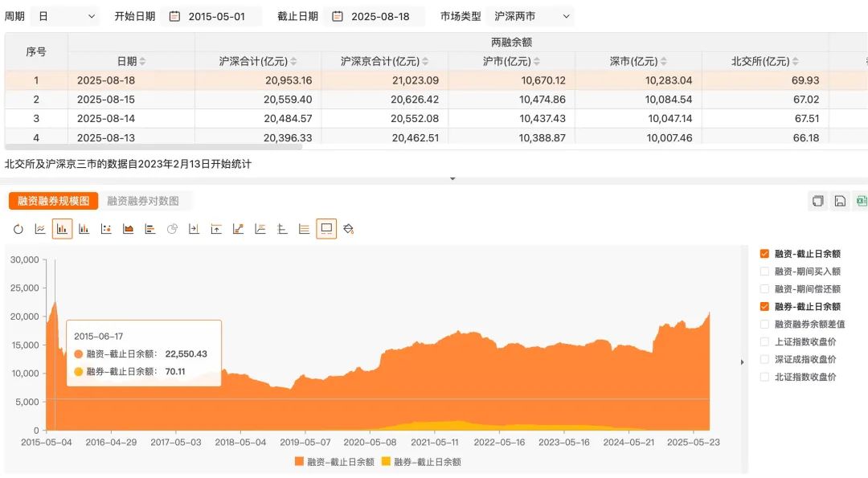Switch to the 融资融券规模图 tab

coord(53,201)
